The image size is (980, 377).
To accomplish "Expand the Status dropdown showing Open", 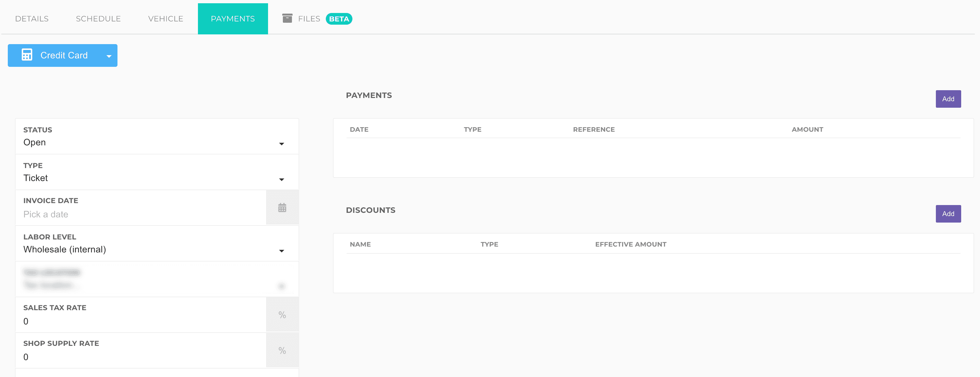I will (x=281, y=144).
